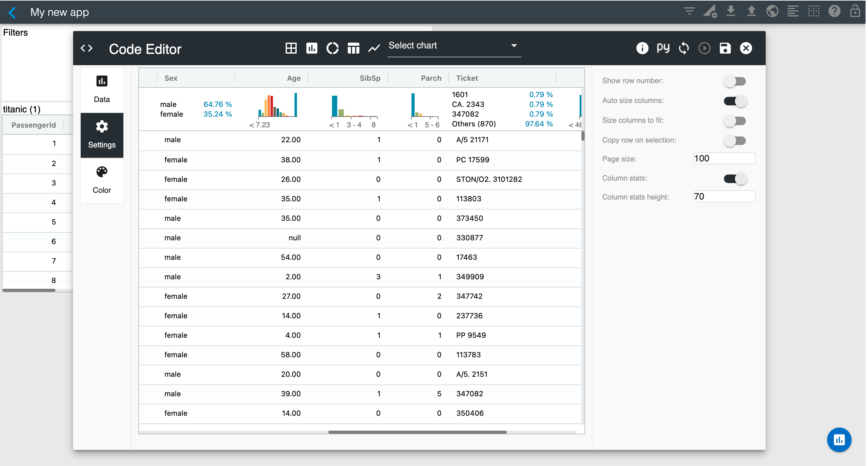Go back using top-left arrow
The width and height of the screenshot is (868, 466).
12,12
